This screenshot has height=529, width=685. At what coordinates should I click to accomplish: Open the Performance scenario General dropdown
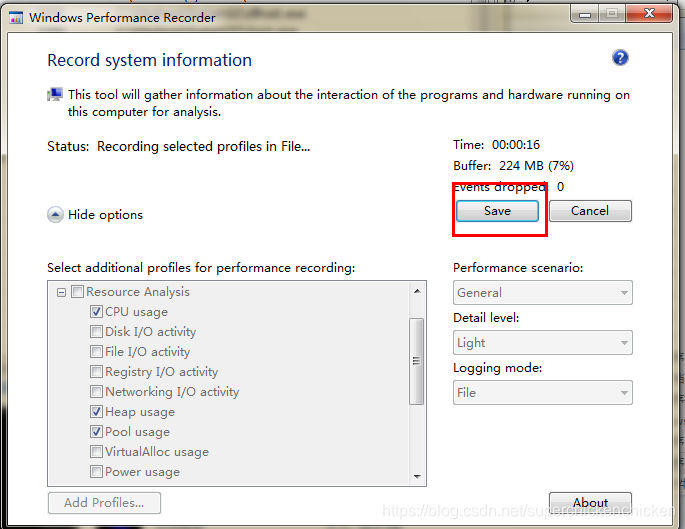pyautogui.click(x=543, y=293)
